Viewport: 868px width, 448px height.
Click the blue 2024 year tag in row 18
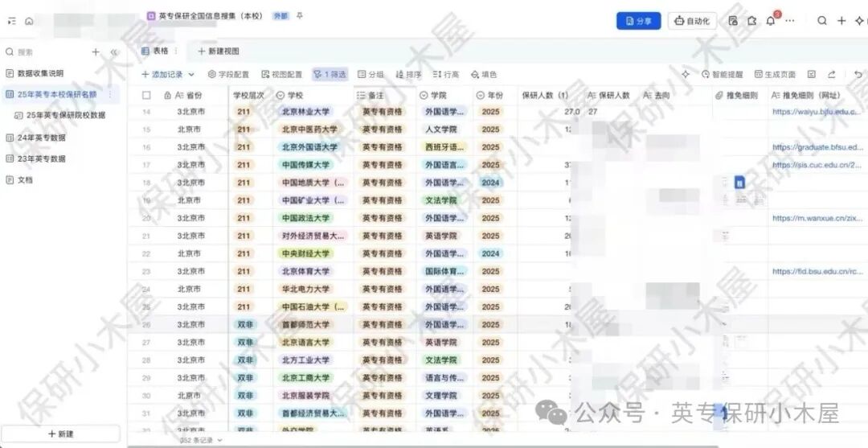(490, 183)
